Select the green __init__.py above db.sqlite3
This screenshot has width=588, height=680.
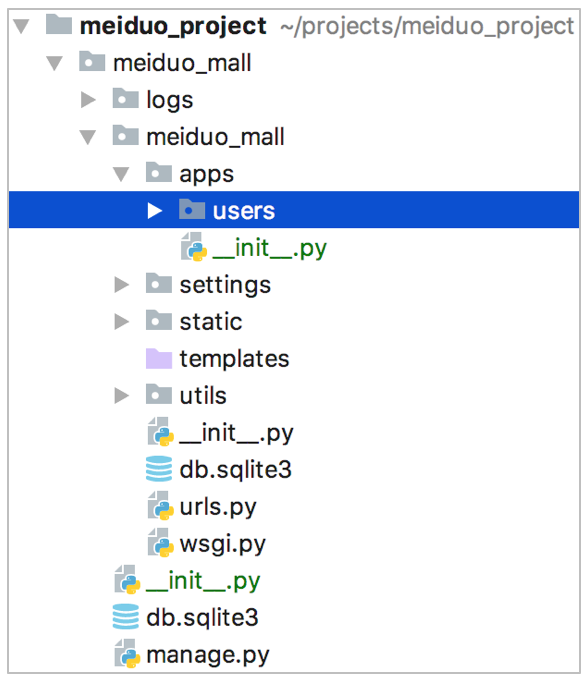(203, 581)
